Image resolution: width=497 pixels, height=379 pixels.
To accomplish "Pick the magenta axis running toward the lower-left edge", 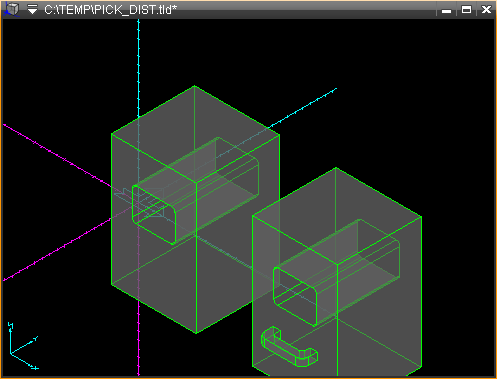I will (x=57, y=249).
